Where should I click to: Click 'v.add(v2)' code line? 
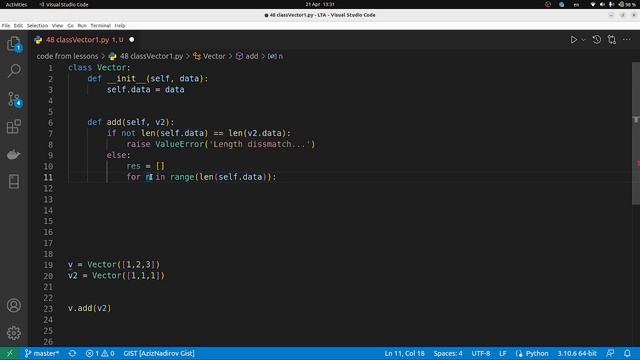tap(89, 309)
